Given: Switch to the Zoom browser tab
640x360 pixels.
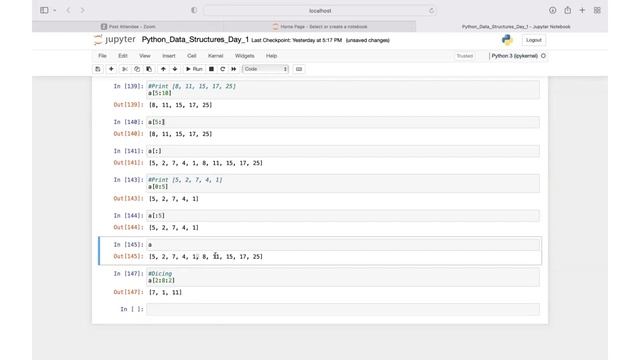Looking at the screenshot, I should pyautogui.click(x=128, y=27).
